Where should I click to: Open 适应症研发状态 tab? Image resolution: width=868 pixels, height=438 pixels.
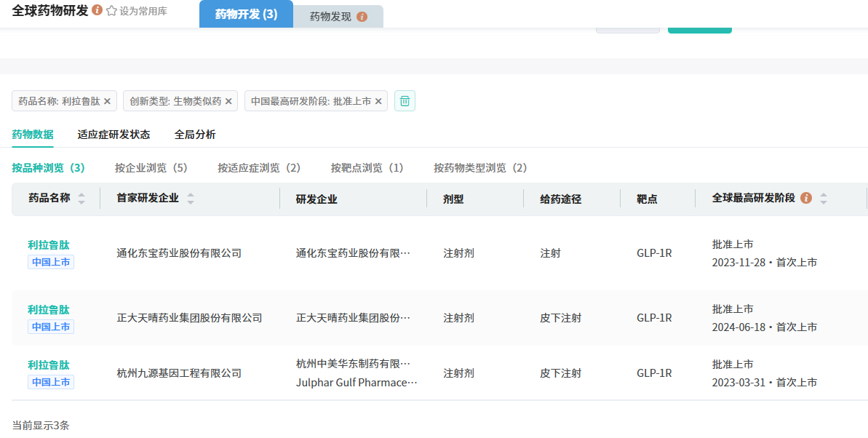(x=114, y=135)
